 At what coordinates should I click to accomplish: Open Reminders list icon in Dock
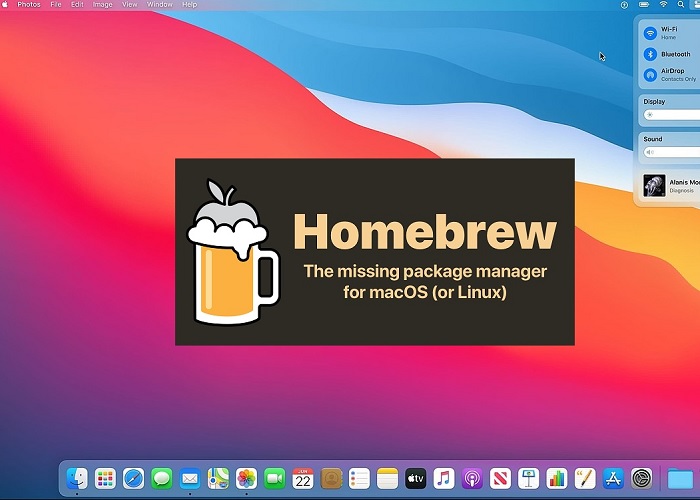359,479
